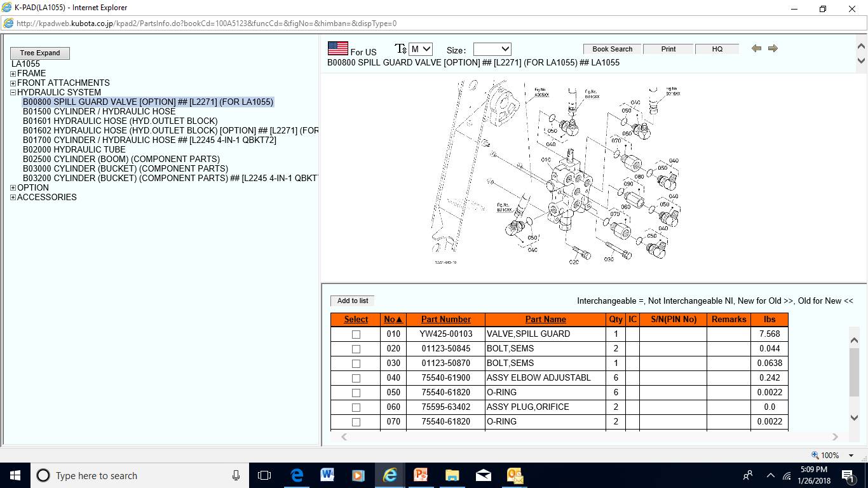Open B02500 CYLINDER (BOOM) component parts

tap(121, 159)
